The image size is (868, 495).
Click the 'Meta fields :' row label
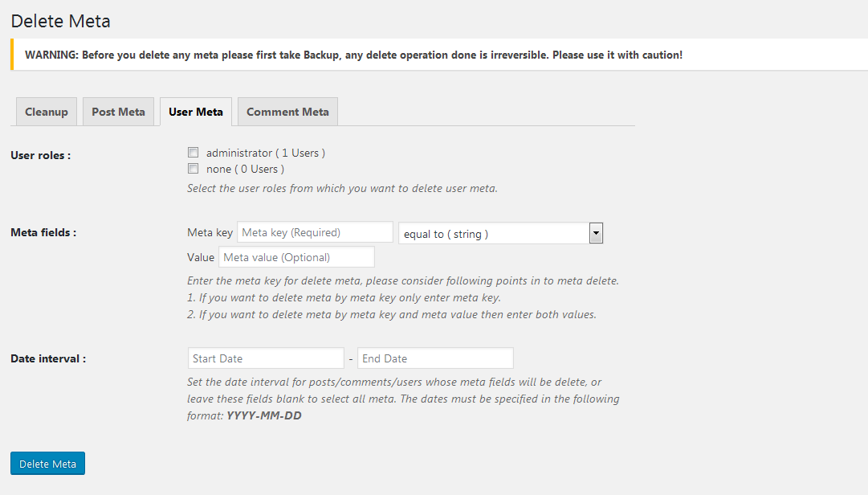tap(43, 232)
